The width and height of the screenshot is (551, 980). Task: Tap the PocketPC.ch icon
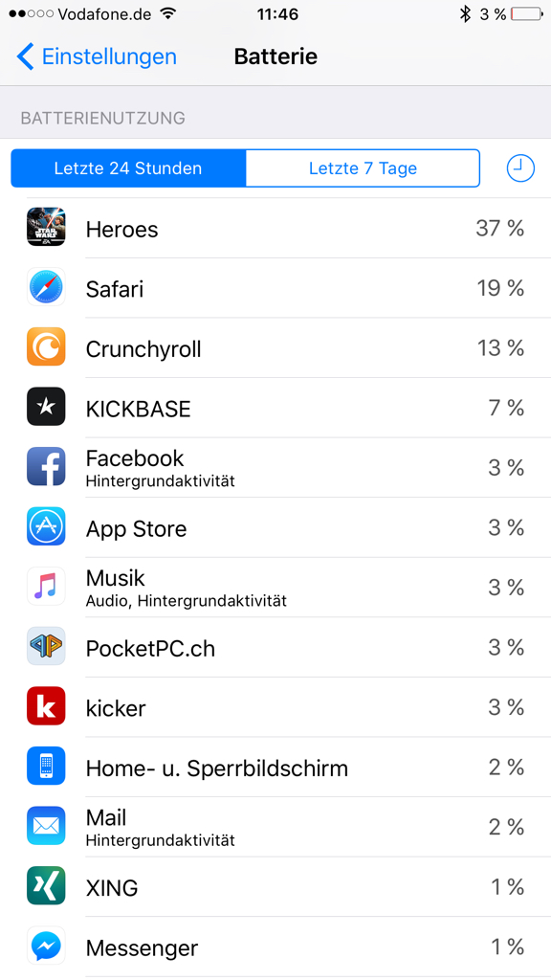46,647
